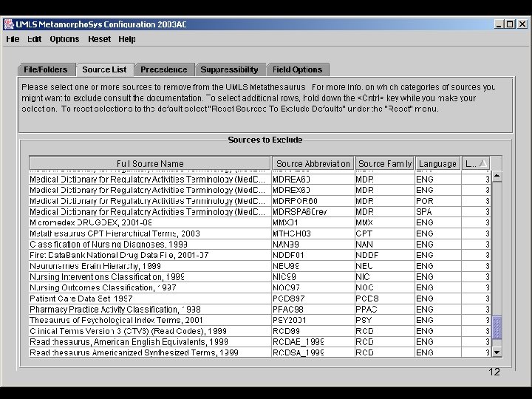The height and width of the screenshot is (399, 532).
Task: Select the Source List tab
Action: pos(104,69)
